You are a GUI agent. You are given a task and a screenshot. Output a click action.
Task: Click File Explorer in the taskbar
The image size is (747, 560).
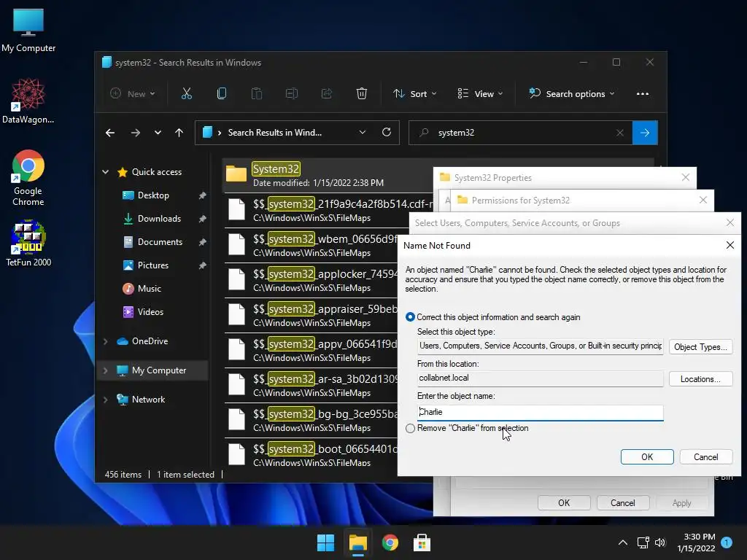pyautogui.click(x=357, y=542)
